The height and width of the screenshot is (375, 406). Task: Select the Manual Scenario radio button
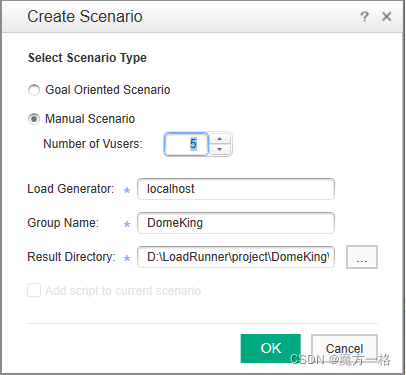(x=34, y=119)
